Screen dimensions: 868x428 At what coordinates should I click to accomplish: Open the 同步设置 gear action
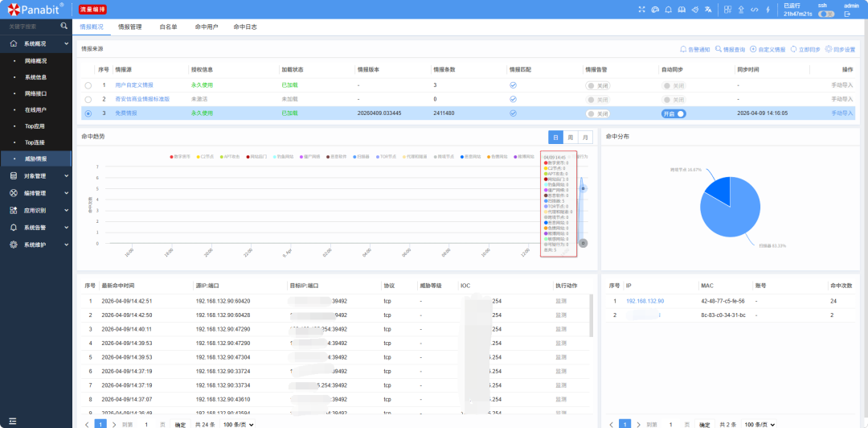point(841,49)
